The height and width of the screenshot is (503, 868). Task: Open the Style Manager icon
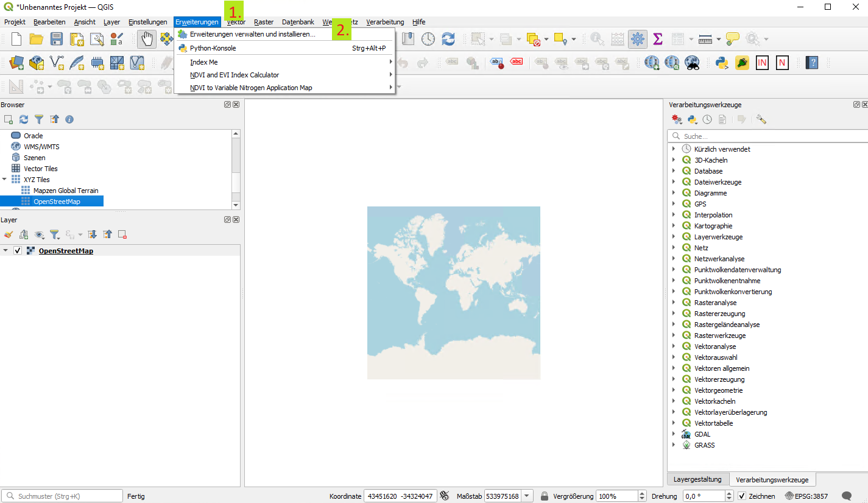pyautogui.click(x=117, y=39)
